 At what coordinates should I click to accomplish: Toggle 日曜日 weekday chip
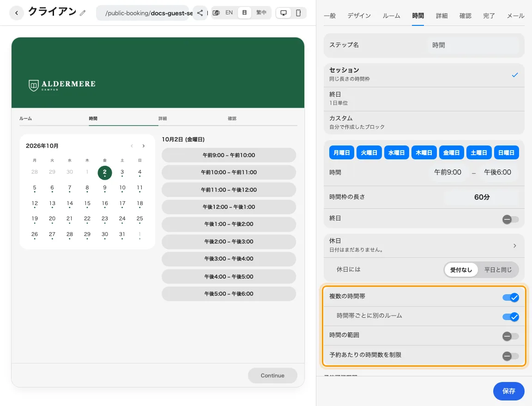coord(506,153)
